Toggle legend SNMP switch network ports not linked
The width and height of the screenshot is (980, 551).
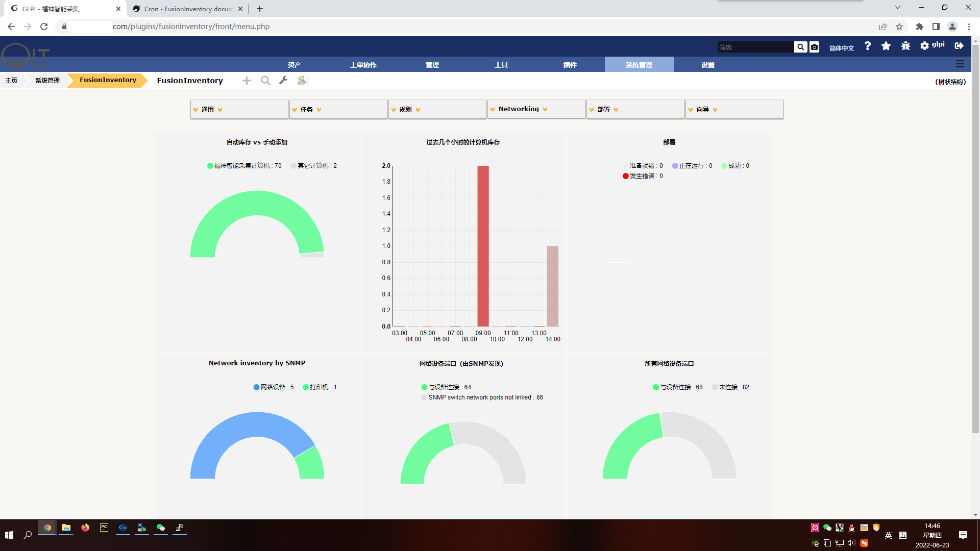tap(482, 397)
